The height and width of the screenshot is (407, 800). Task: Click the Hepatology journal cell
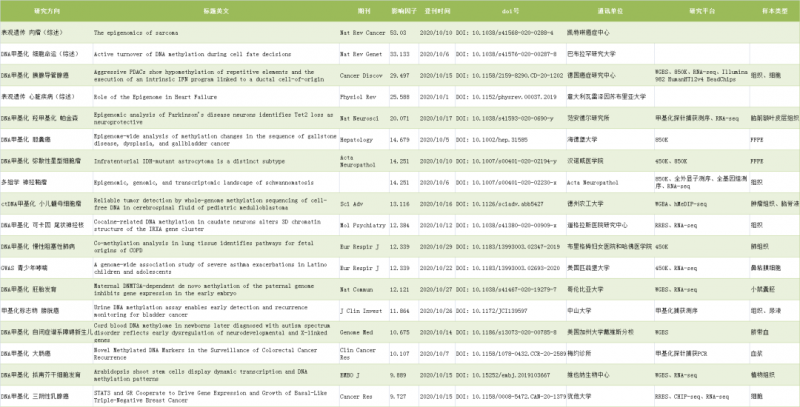357,142
